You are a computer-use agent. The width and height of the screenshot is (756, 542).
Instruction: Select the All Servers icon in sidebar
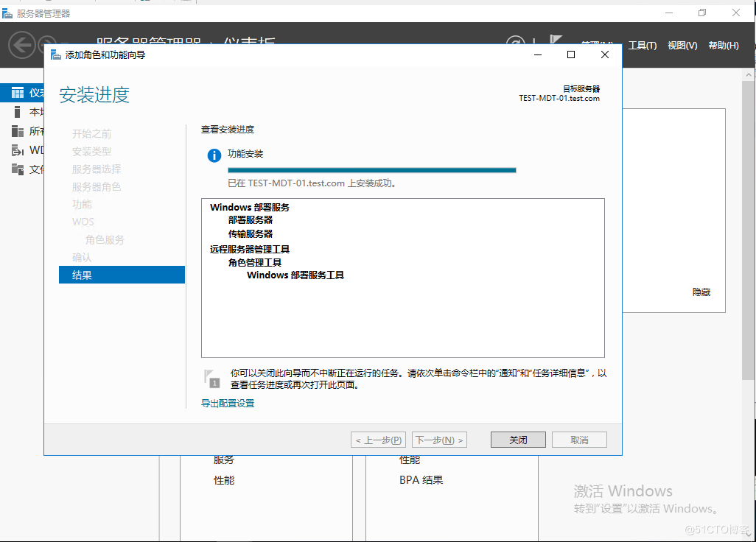click(18, 131)
